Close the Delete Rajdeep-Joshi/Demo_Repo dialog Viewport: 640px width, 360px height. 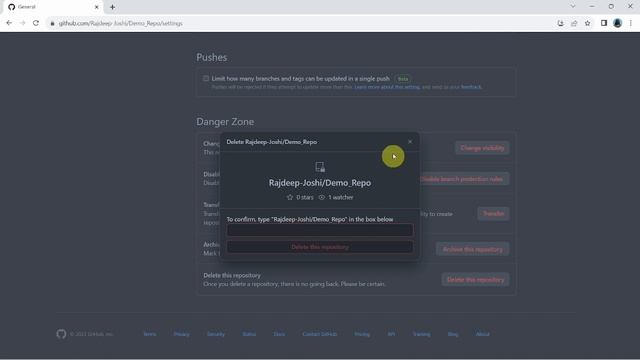pyautogui.click(x=410, y=142)
